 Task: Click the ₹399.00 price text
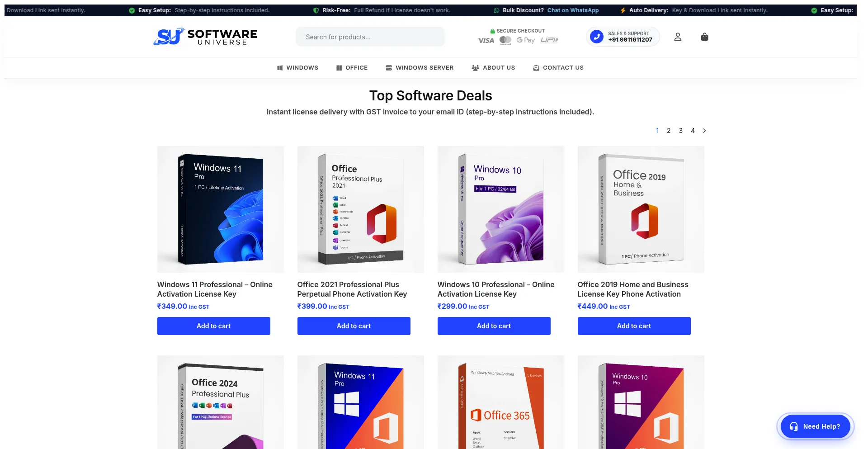click(x=312, y=306)
